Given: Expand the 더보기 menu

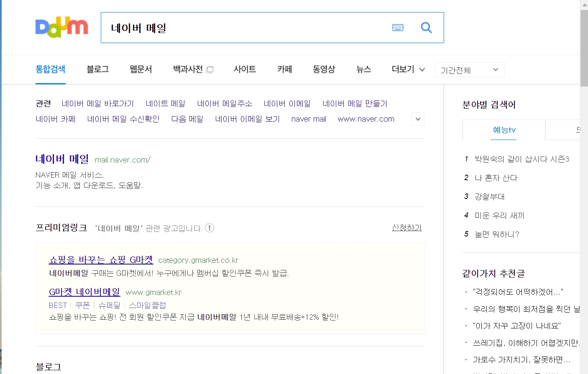Looking at the screenshot, I should pyautogui.click(x=408, y=69).
